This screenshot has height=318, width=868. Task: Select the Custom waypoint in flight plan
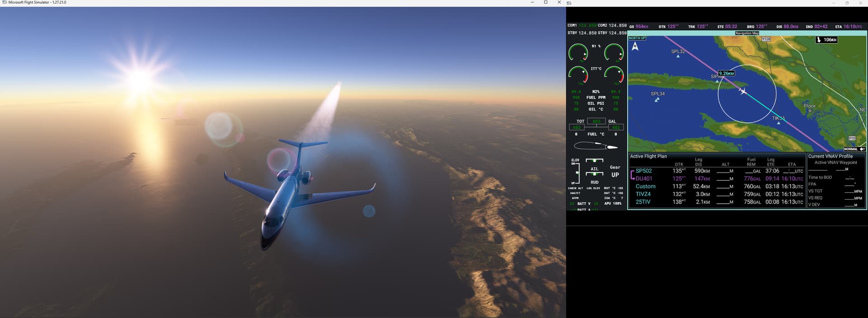(645, 186)
